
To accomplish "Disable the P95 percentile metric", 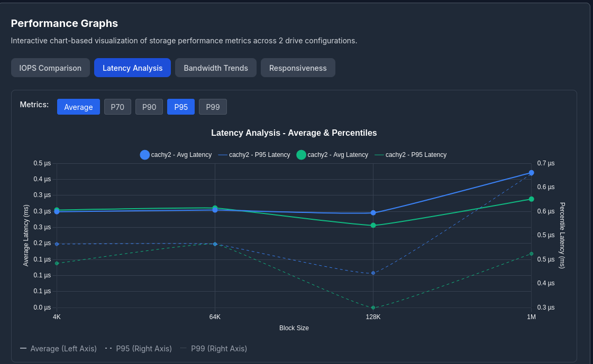I will pos(181,107).
